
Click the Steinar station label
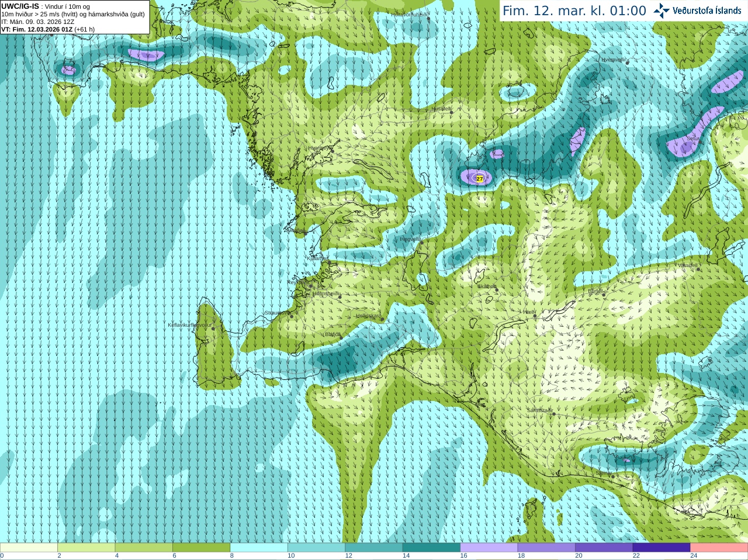coord(604,473)
